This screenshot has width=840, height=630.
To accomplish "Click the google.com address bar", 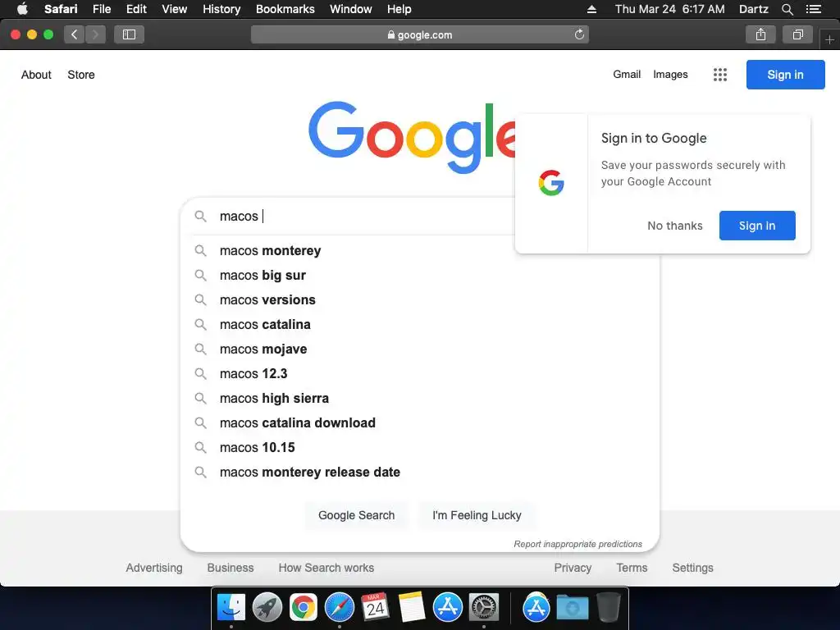I will click(x=419, y=34).
